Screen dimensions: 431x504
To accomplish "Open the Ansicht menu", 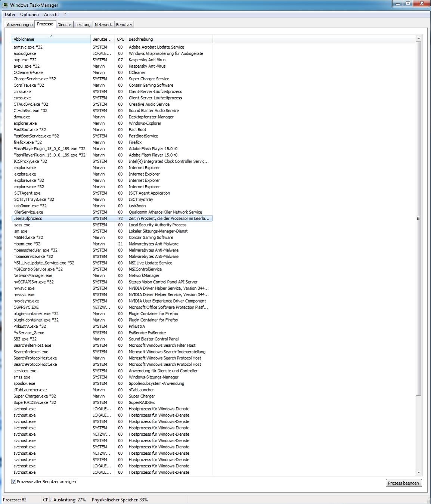I will (x=52, y=15).
